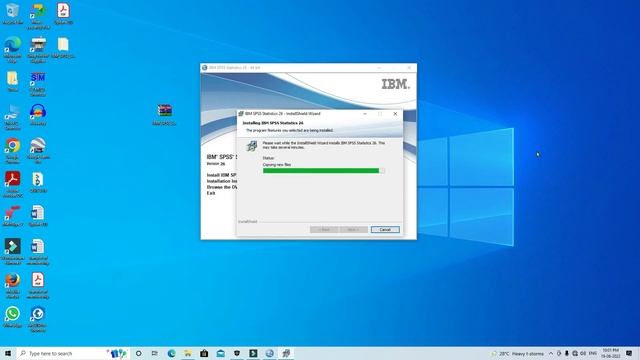Click the installer icon in wizard dialog
Screen dimensions: 640x360
tap(252, 145)
